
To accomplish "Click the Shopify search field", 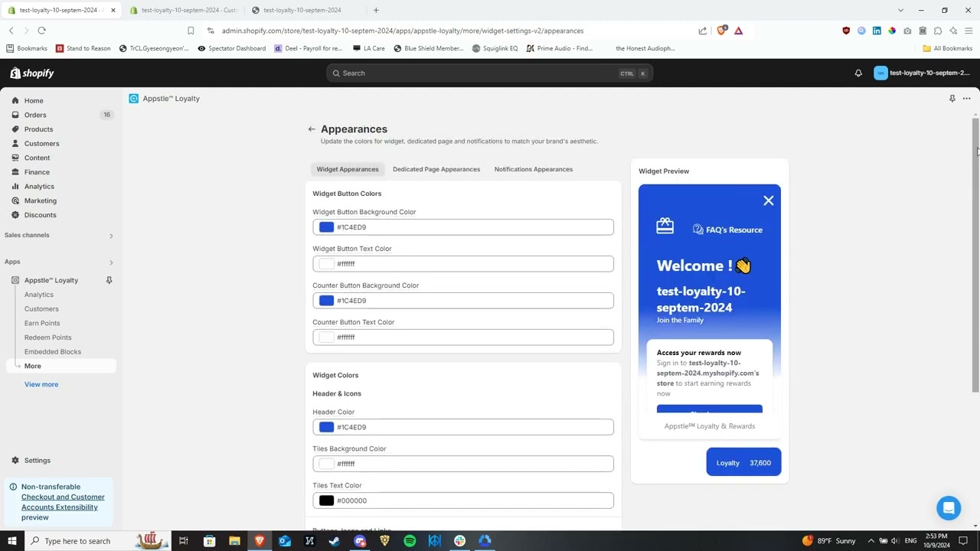I will (x=490, y=73).
